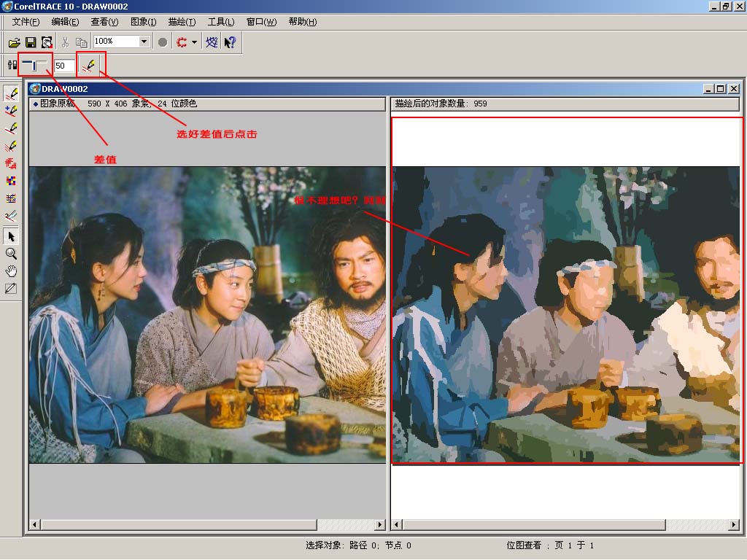The height and width of the screenshot is (560, 747).
Task: Select the Centerline trace pencil tool
Action: pos(11,128)
